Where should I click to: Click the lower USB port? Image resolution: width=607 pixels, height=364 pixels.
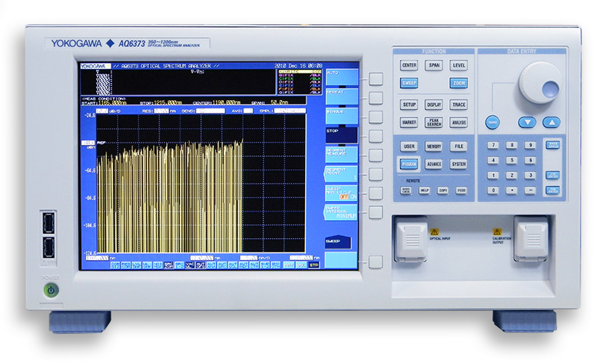click(49, 247)
